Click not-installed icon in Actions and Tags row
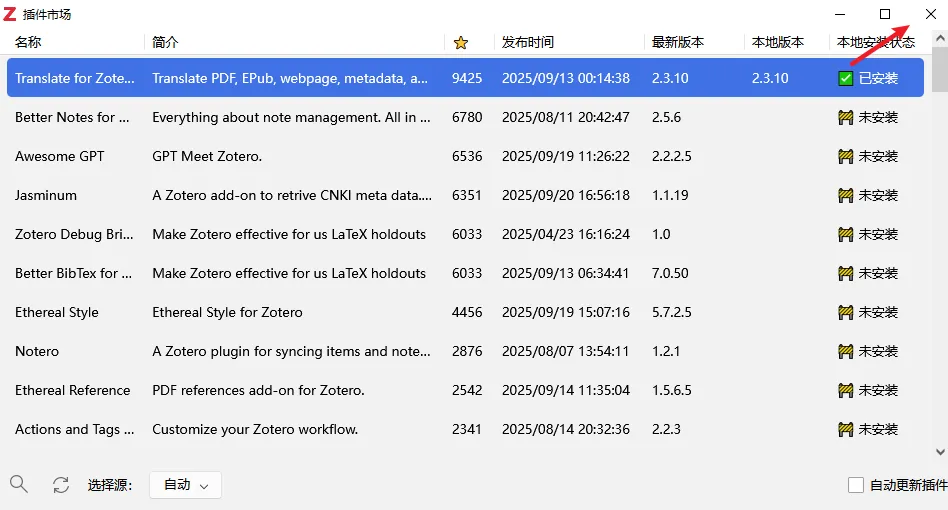This screenshot has height=510, width=948. coord(845,429)
